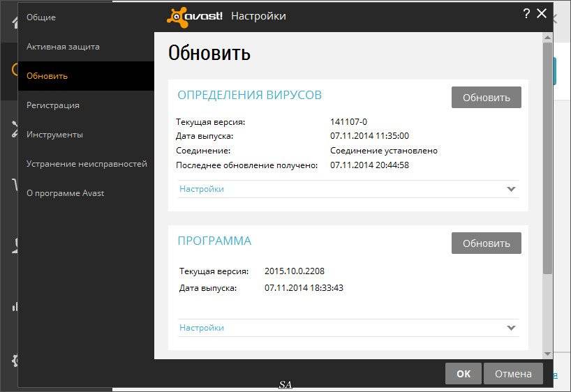Open help via question mark icon
The width and height of the screenshot is (571, 392).
526,13
